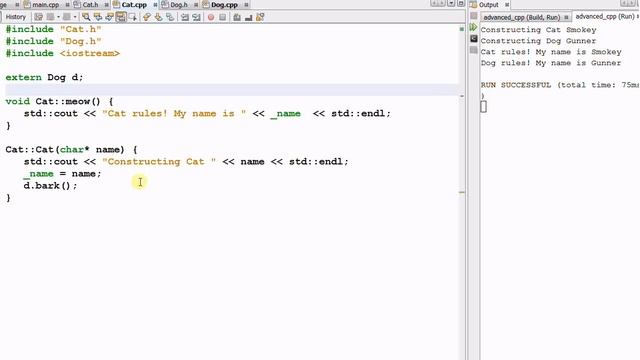The width and height of the screenshot is (640, 360).
Task: Click the Comment code icon
Action: [x=237, y=17]
